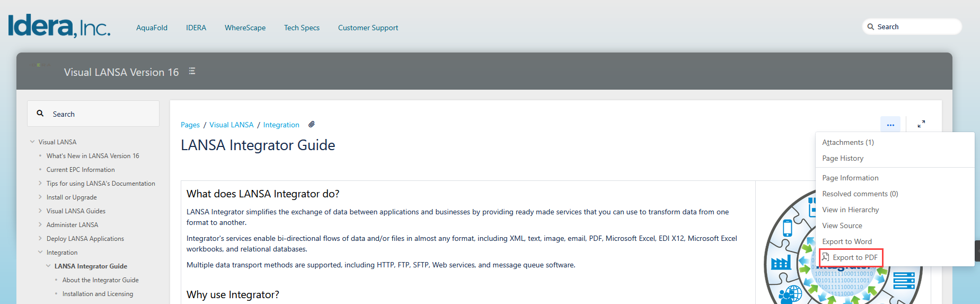Click the attachments paperclip icon
This screenshot has height=304, width=980.
tap(312, 124)
